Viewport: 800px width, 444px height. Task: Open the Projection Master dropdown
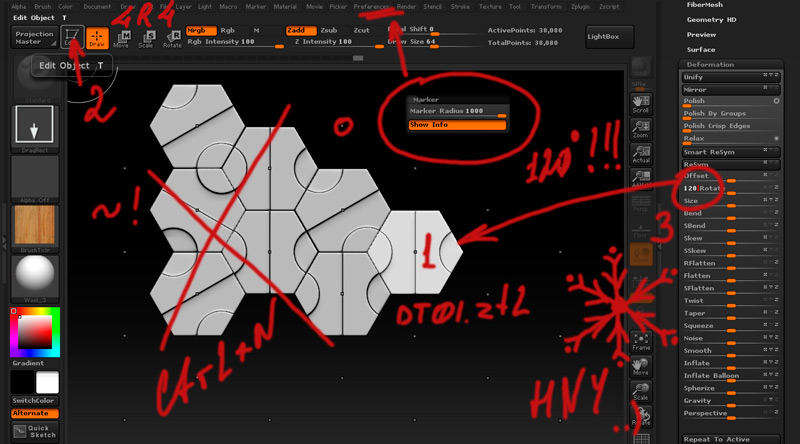[x=34, y=38]
